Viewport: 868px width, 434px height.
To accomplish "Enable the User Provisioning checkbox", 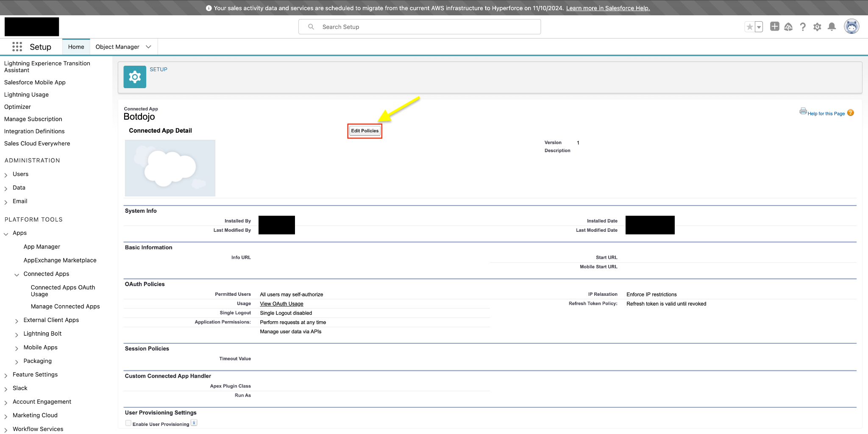I will (128, 423).
